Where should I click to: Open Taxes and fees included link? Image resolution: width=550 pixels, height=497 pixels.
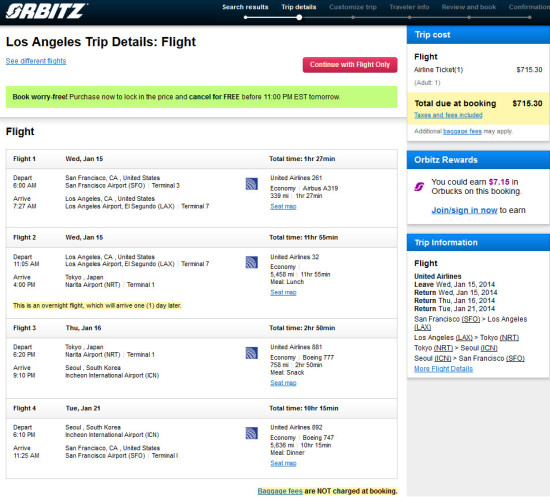448,115
